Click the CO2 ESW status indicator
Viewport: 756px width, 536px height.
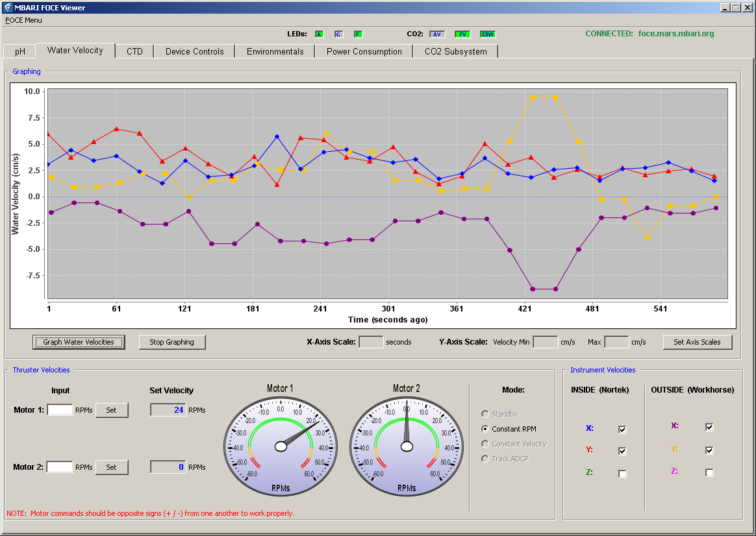488,34
